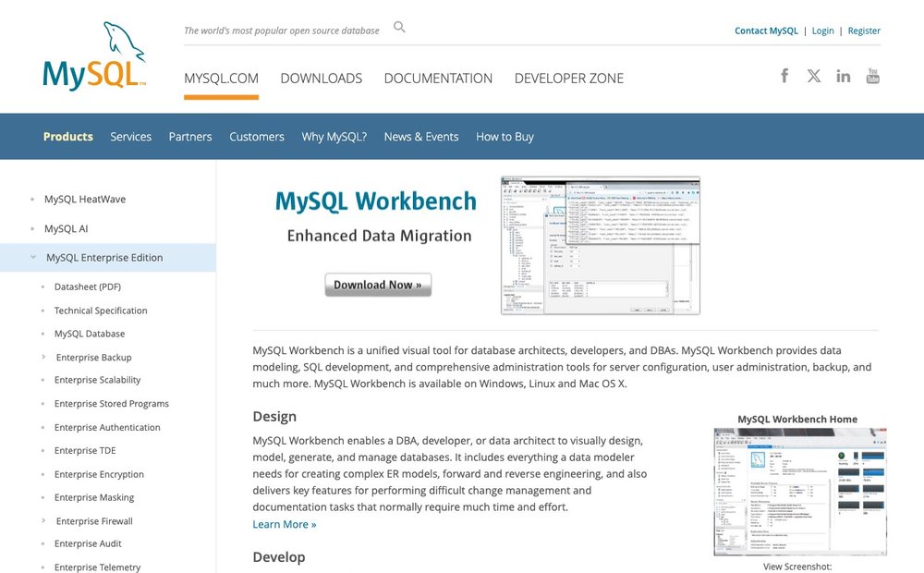The width and height of the screenshot is (924, 573).
Task: Open MySQL YouTube icon
Action: click(x=873, y=76)
